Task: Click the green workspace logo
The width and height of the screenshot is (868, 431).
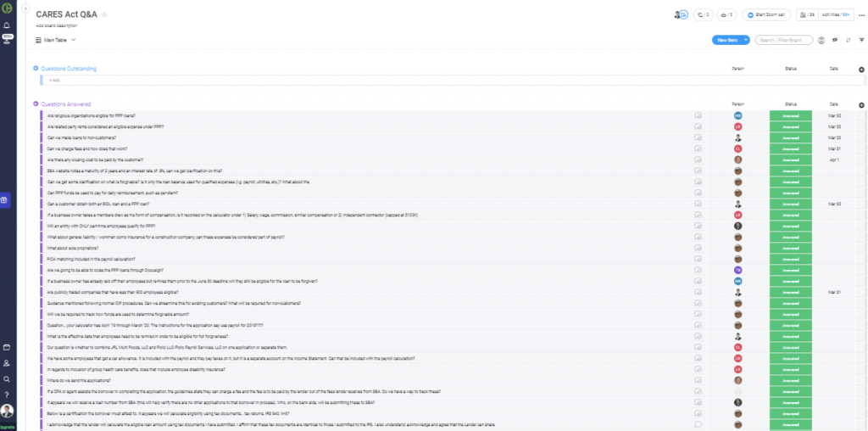Action: click(7, 8)
